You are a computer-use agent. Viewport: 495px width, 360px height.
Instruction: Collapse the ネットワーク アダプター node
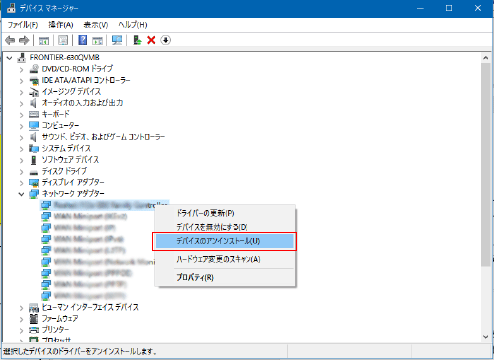[x=22, y=194]
